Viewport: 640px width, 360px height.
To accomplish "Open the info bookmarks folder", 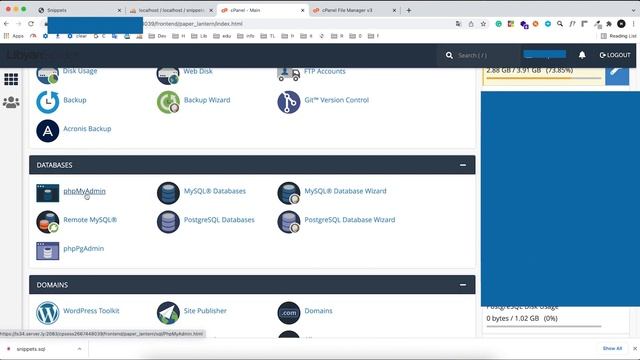I will 246,36.
